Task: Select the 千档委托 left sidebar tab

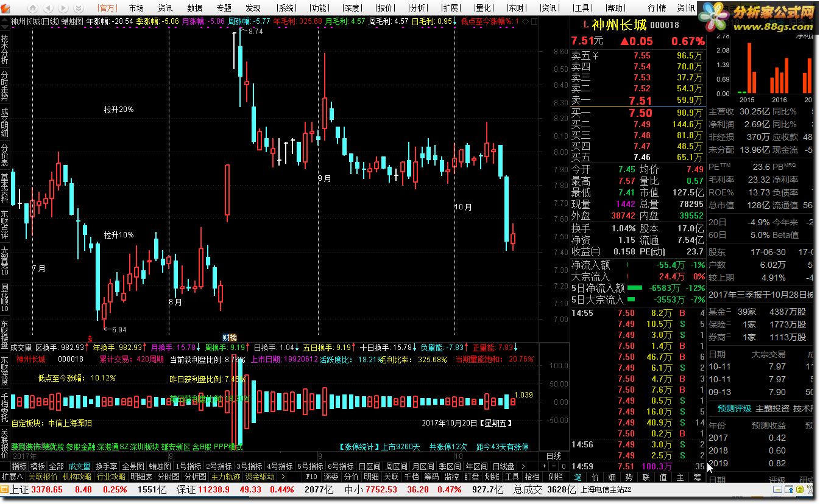Action: coord(5,407)
